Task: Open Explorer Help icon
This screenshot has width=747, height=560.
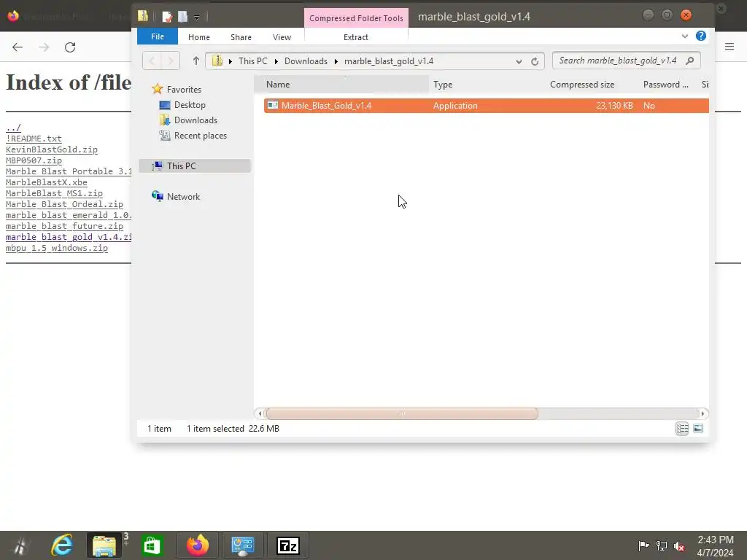Action: point(701,36)
